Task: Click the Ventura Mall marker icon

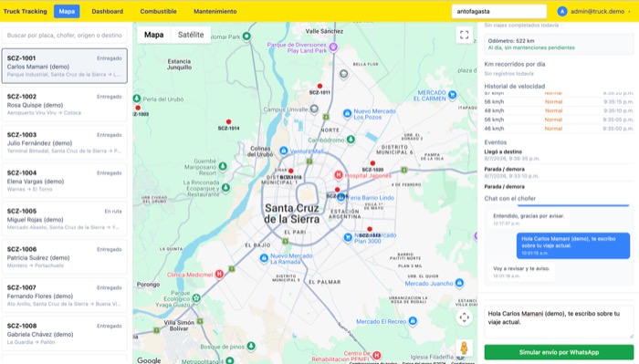Action: [284, 151]
